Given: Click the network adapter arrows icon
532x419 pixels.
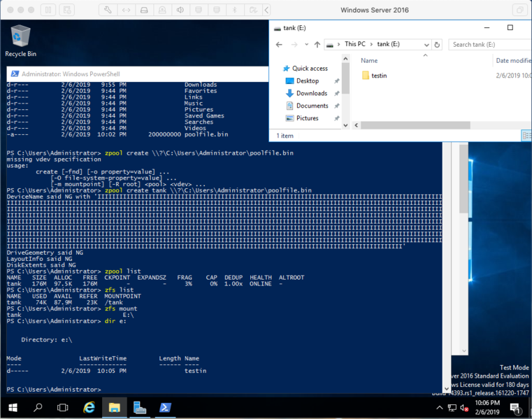Looking at the screenshot, I should coord(126,10).
